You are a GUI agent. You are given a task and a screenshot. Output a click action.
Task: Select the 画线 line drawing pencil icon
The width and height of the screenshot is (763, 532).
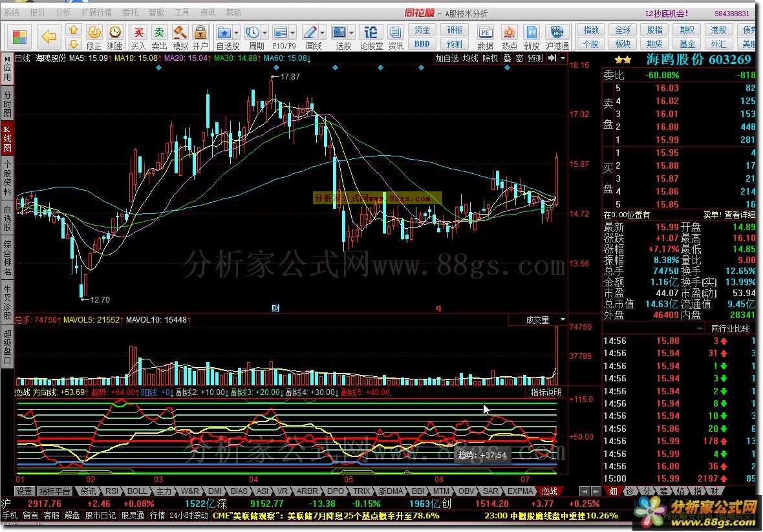[310, 33]
